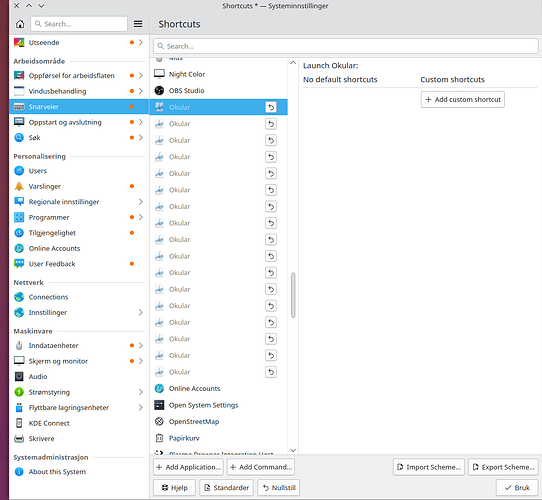The image size is (542, 500).
Task: Expand Oppførsel for arbeidsflaten chevron
Action: [x=141, y=75]
